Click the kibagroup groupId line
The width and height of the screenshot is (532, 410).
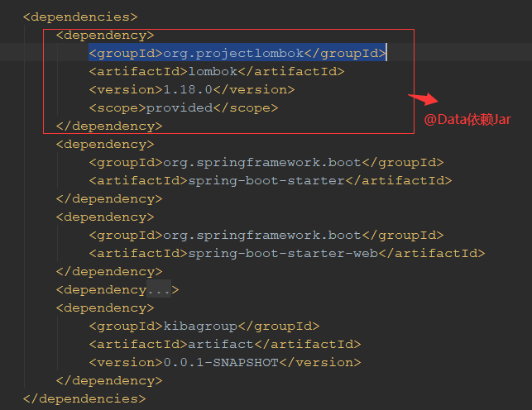tap(204, 326)
